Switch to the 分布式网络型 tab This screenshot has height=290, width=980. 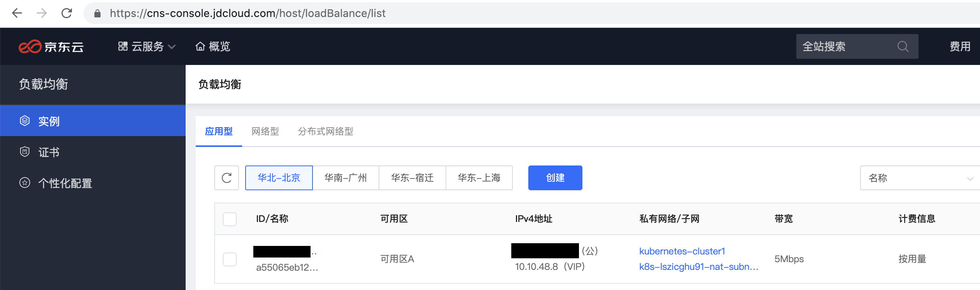tap(326, 131)
